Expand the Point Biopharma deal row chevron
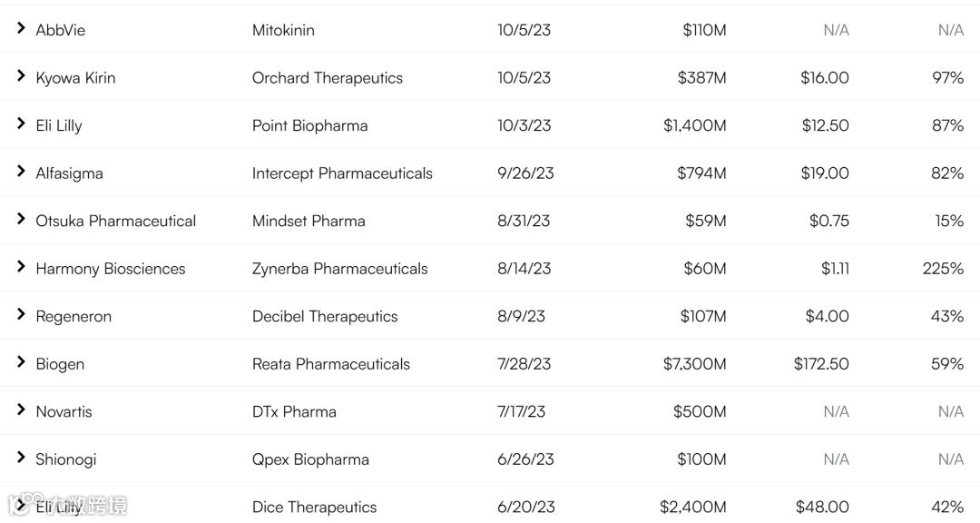The height and width of the screenshot is (523, 980). point(21,124)
